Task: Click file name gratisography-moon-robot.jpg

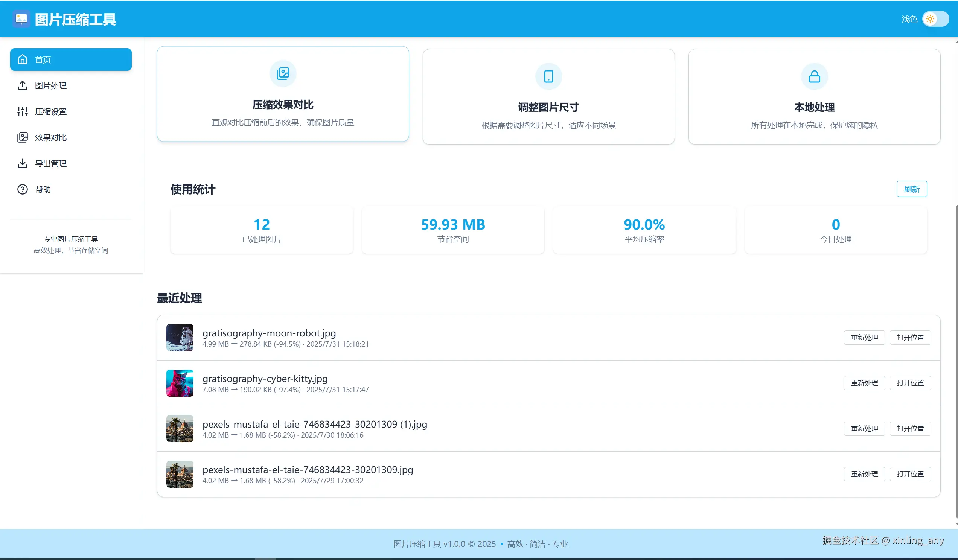Action: point(269,333)
